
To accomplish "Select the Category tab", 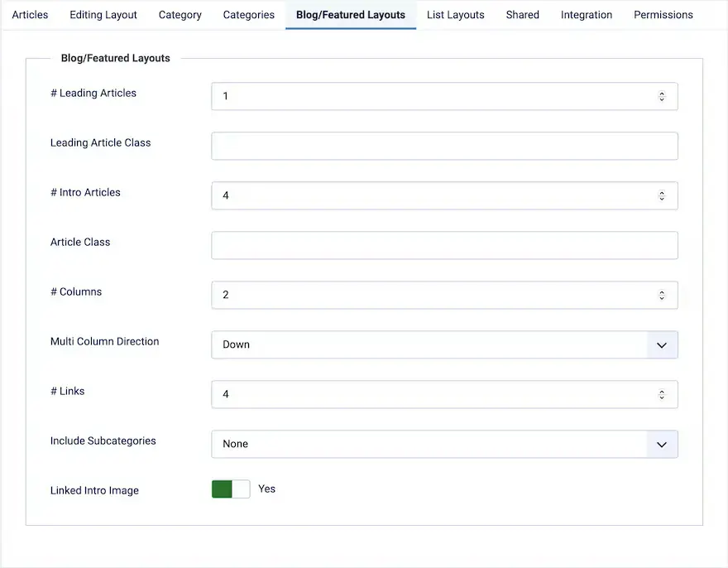I will tap(180, 15).
